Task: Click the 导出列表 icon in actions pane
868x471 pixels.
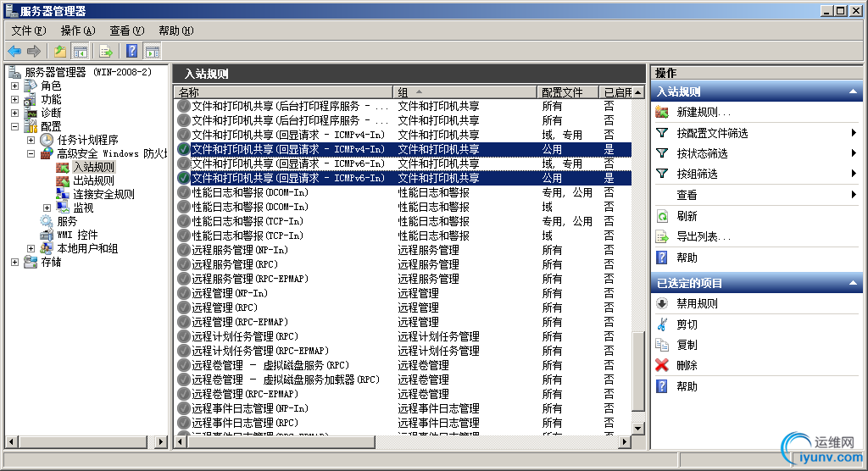Action: tap(662, 237)
